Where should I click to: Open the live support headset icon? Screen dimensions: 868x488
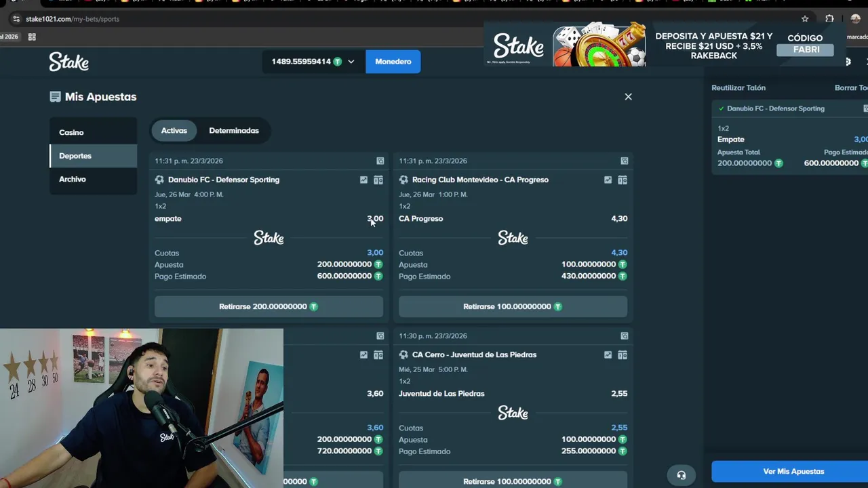tap(681, 475)
